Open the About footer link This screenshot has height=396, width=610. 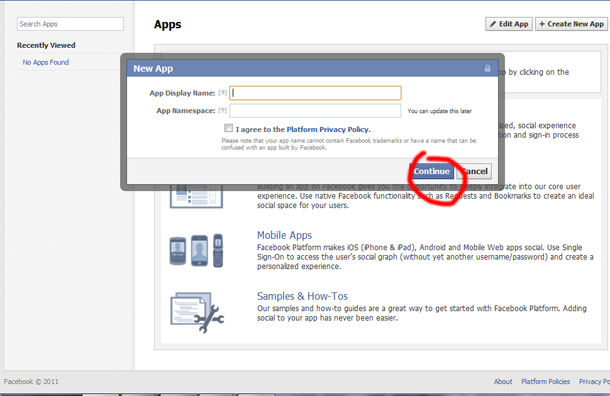[x=503, y=382]
